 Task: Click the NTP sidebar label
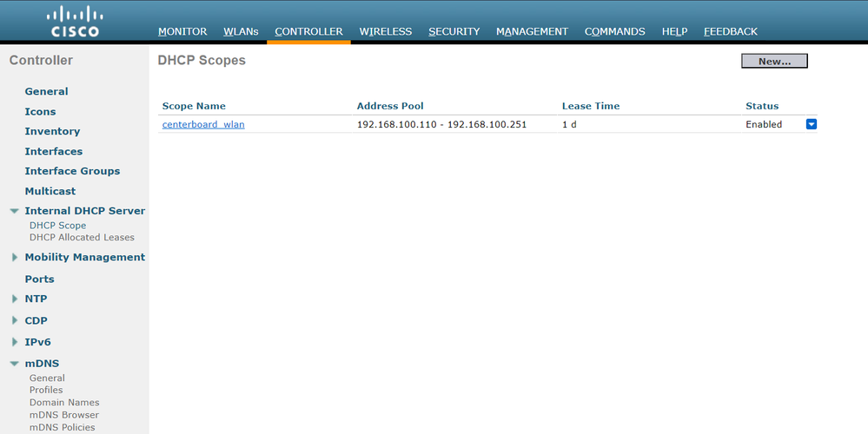(x=36, y=299)
